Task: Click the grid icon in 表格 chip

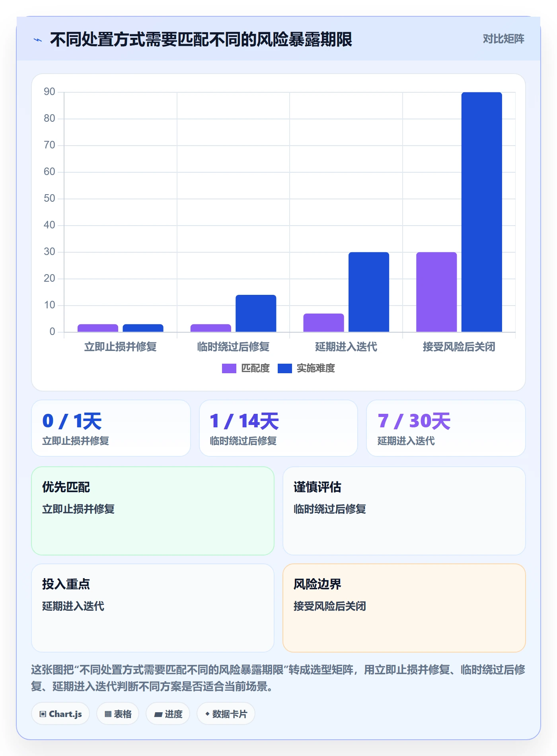Action: point(108,714)
